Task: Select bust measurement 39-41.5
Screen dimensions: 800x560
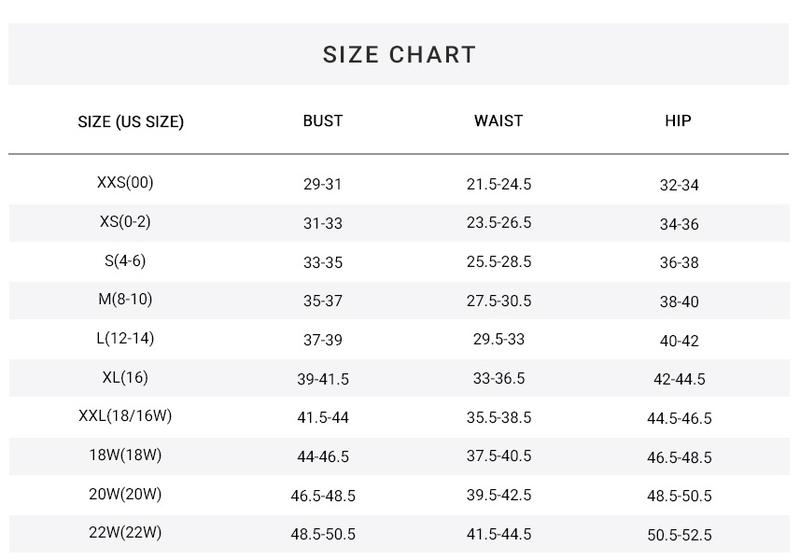Action: [x=322, y=379]
